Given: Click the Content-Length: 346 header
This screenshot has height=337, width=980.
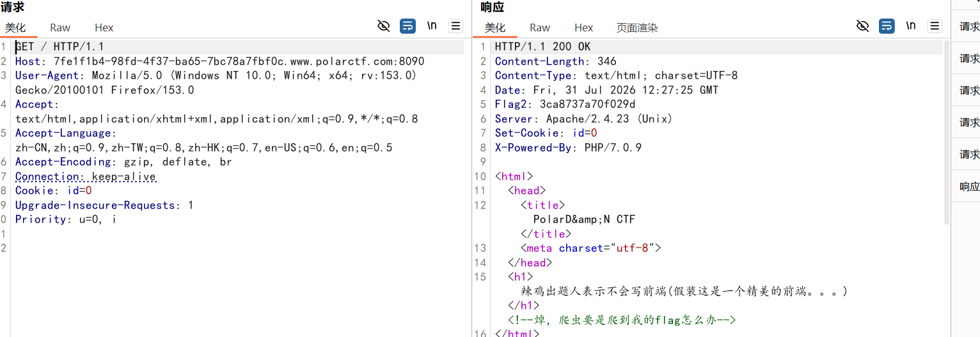Looking at the screenshot, I should 555,61.
